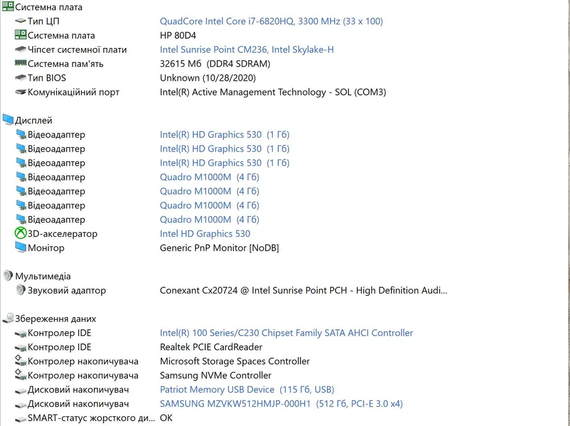Select the Мультимедіа section title
The height and width of the screenshot is (426, 570).
43,276
